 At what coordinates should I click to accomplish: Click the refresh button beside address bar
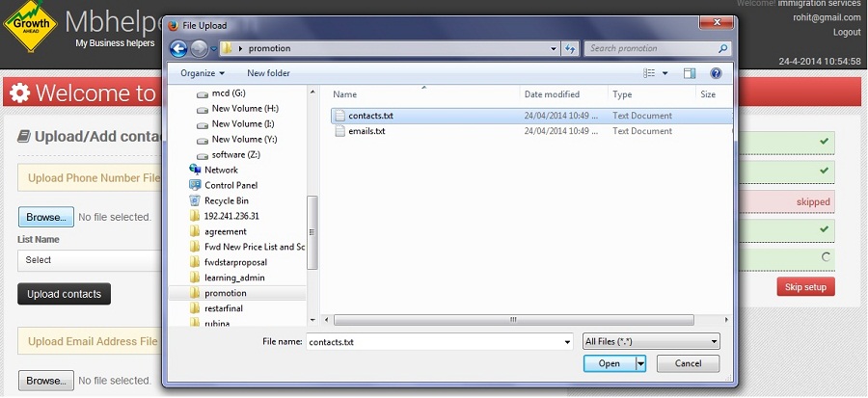click(x=570, y=48)
